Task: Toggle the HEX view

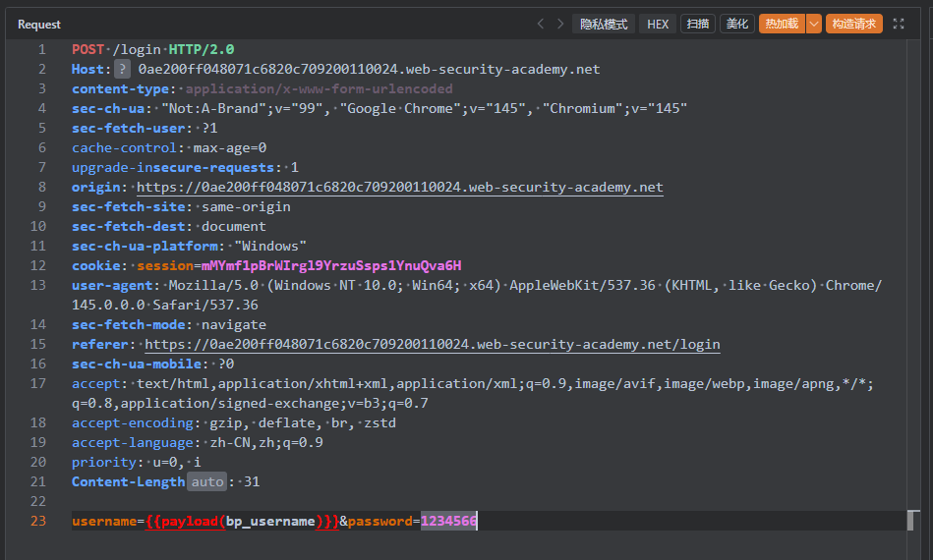Action: (x=658, y=25)
